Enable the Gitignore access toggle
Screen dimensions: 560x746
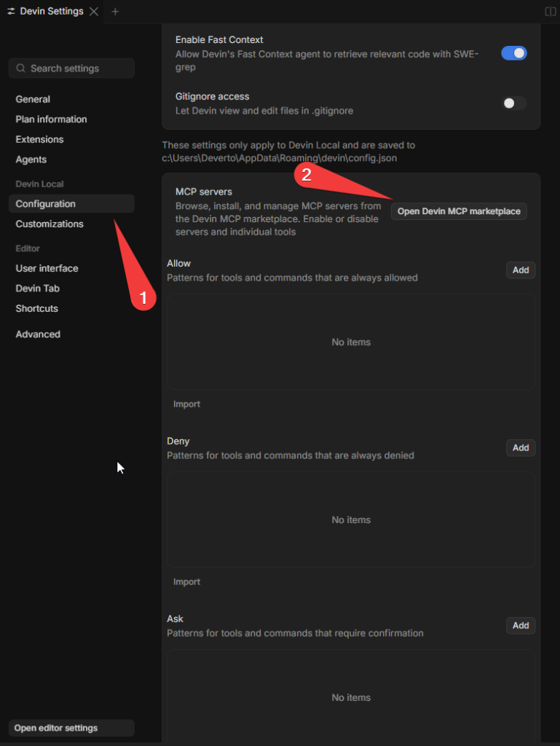514,103
